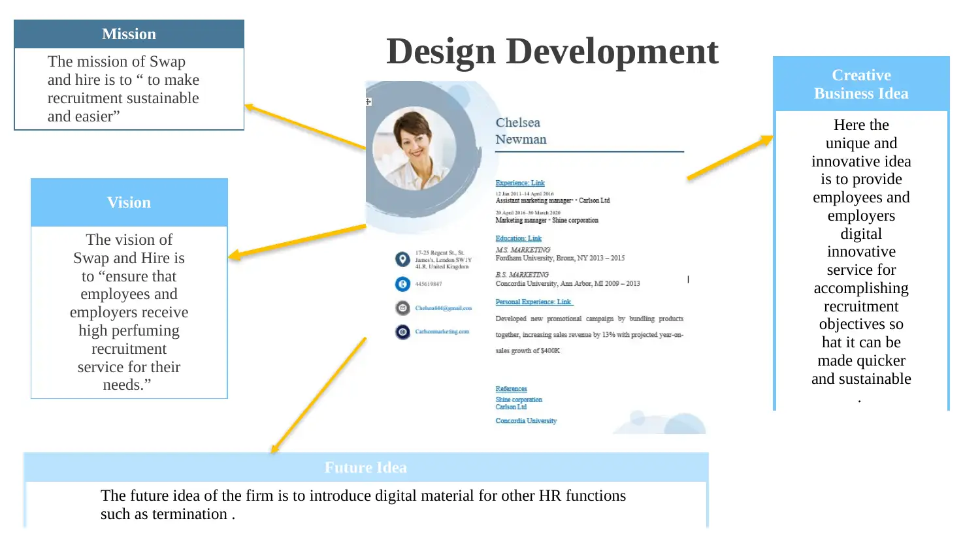Click the B.S. MARKETING degree line
980x551 pixels.
click(522, 275)
